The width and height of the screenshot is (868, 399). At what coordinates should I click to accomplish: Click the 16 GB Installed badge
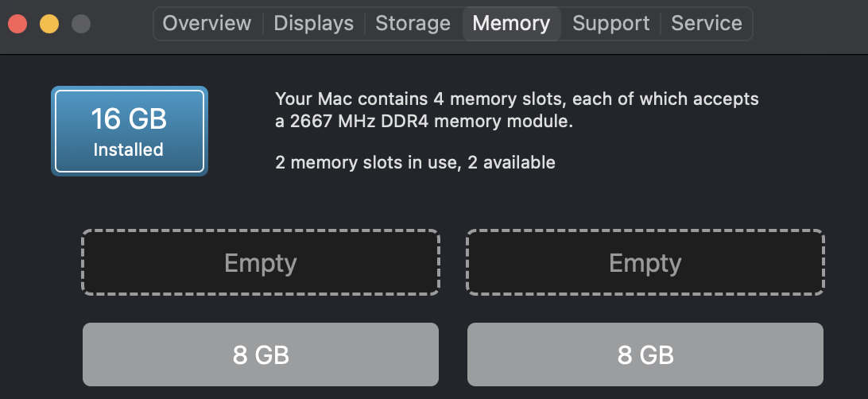[x=129, y=130]
